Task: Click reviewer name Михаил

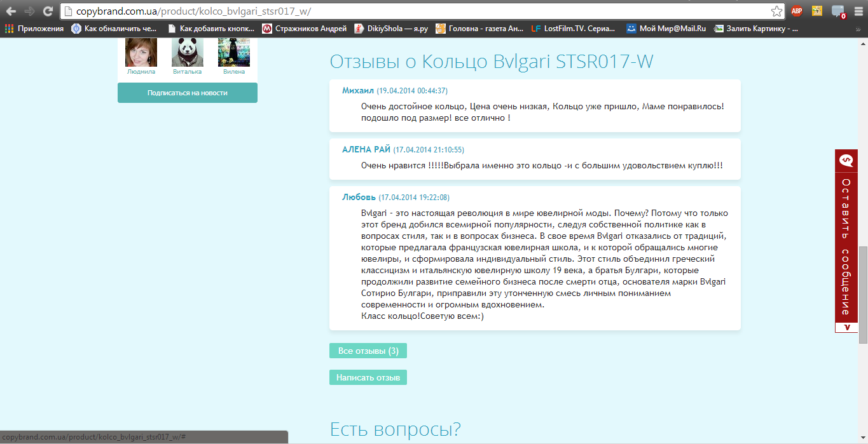Action: (x=358, y=90)
